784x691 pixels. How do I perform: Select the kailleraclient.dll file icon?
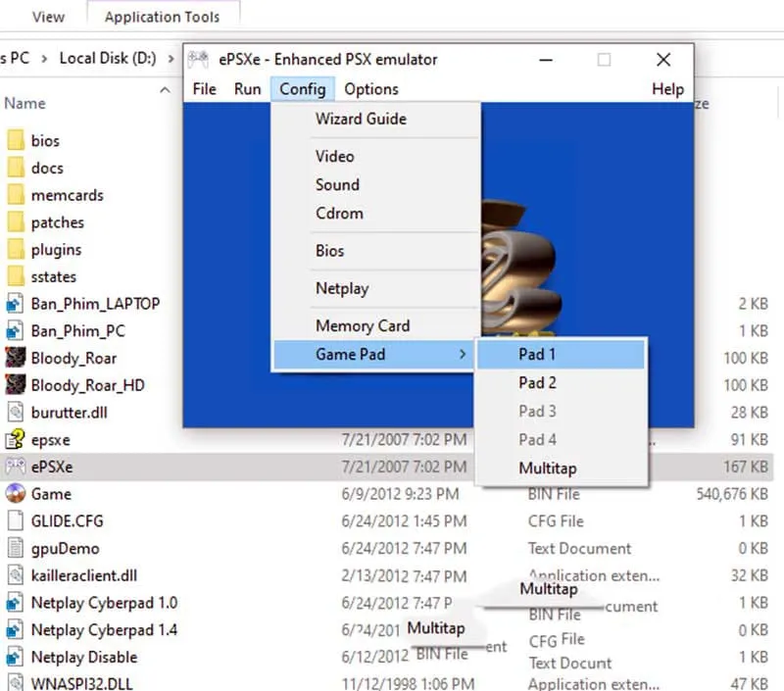[15, 575]
